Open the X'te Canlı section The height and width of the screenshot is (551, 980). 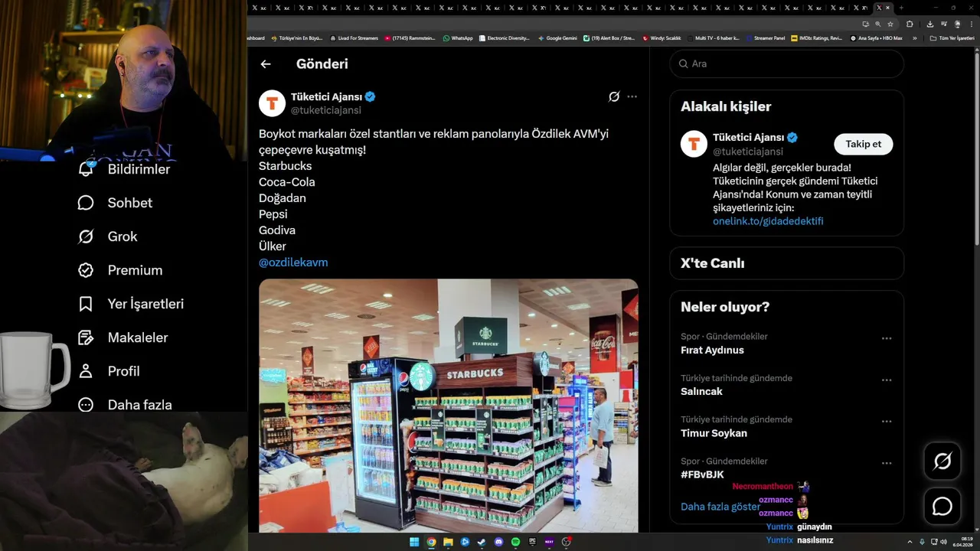coord(786,263)
